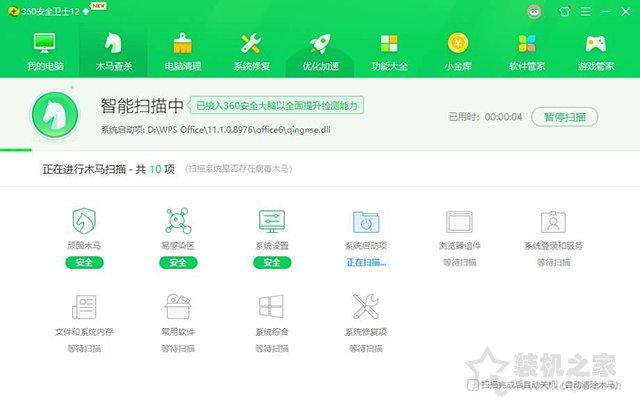Click the 系统设置 scan item icon
Screen dimensions: 640x403
272,222
